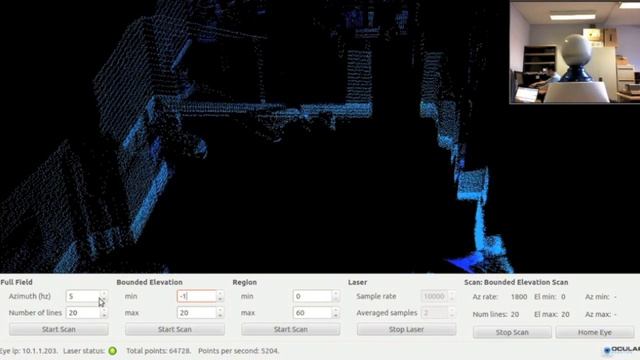The width and height of the screenshot is (640, 360).
Task: Click the Bounded Elevation max field
Action: pyautogui.click(x=196, y=313)
